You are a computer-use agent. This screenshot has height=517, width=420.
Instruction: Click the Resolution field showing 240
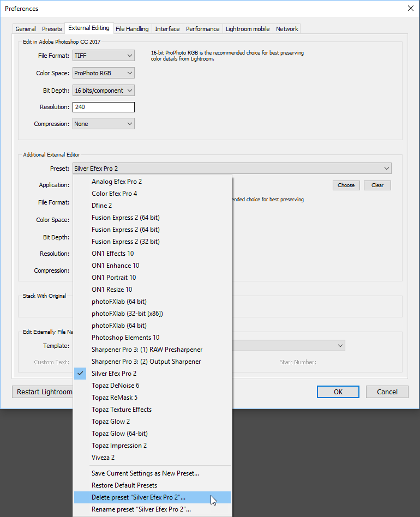pos(104,107)
